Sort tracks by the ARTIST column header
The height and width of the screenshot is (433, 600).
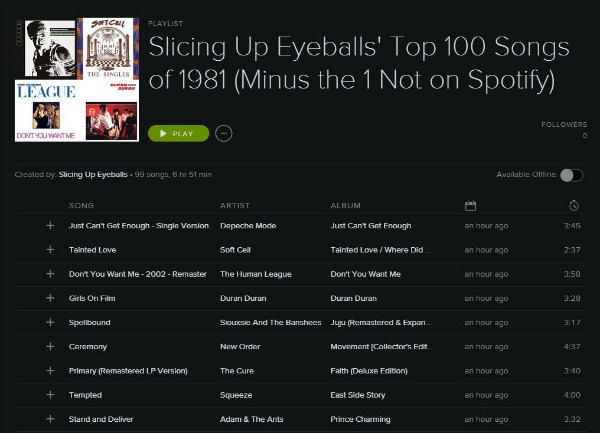click(x=235, y=206)
